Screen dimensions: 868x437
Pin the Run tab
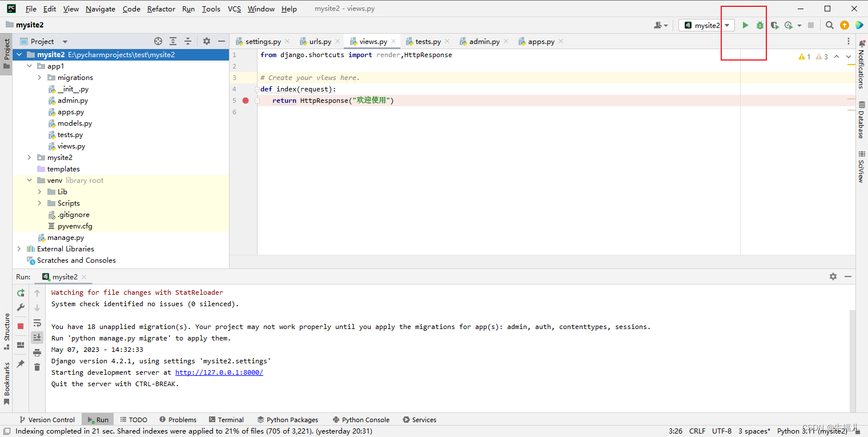pos(21,364)
